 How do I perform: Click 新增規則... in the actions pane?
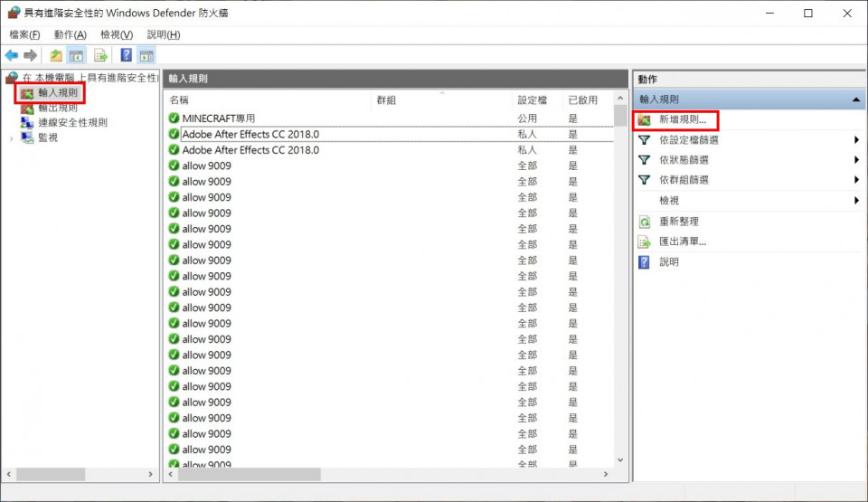pos(683,120)
